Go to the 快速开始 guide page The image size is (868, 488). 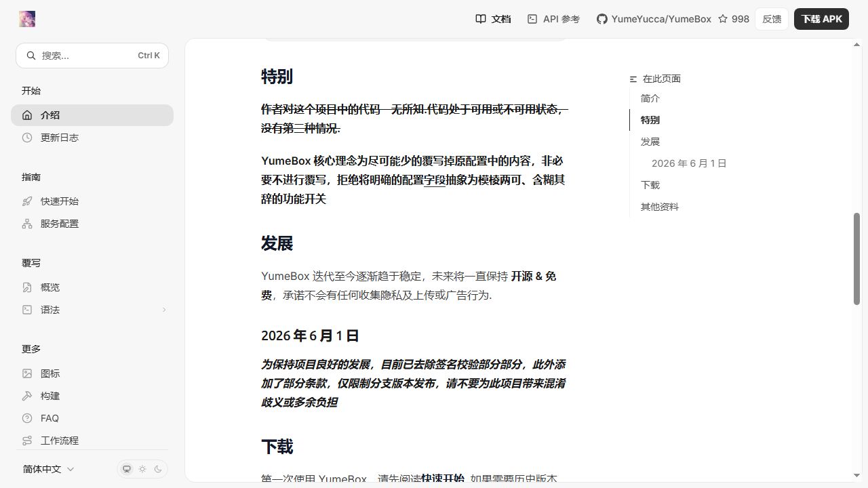(92, 201)
